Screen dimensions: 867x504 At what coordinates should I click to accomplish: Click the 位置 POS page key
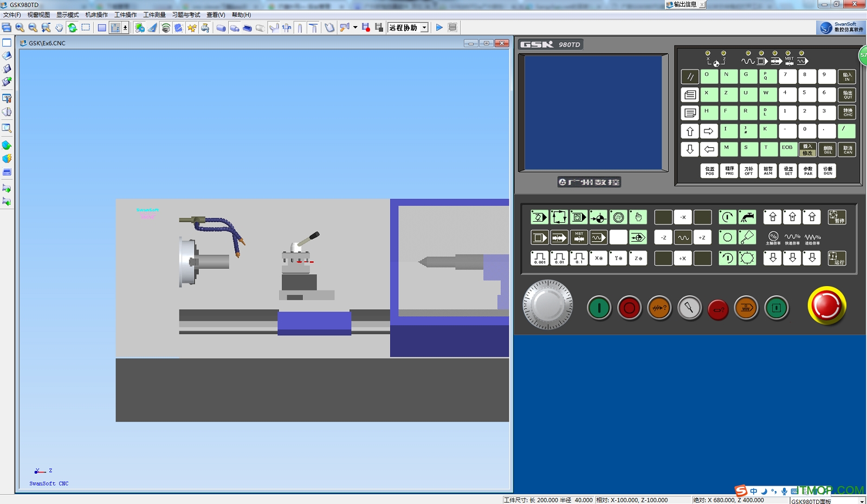click(x=709, y=171)
